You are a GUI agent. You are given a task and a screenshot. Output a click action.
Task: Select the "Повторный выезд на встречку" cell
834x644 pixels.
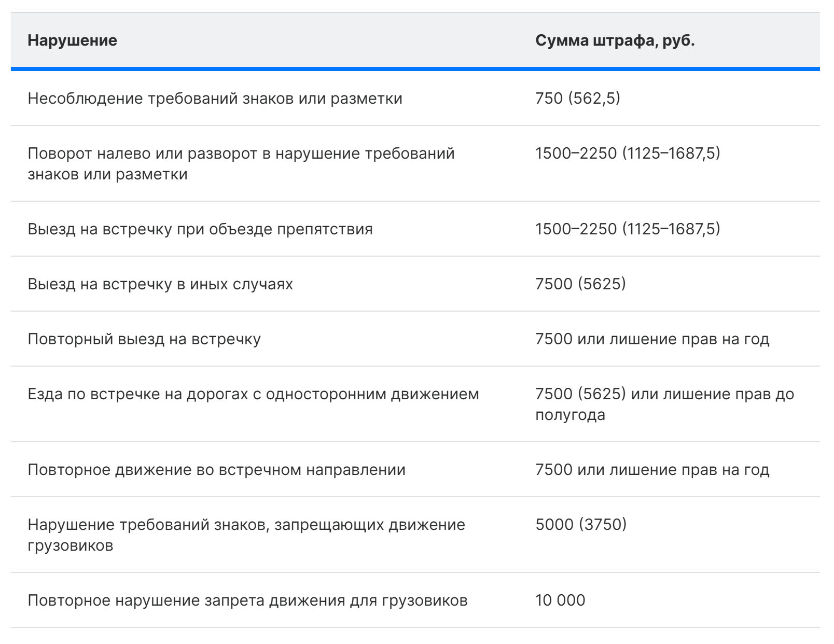(x=144, y=339)
